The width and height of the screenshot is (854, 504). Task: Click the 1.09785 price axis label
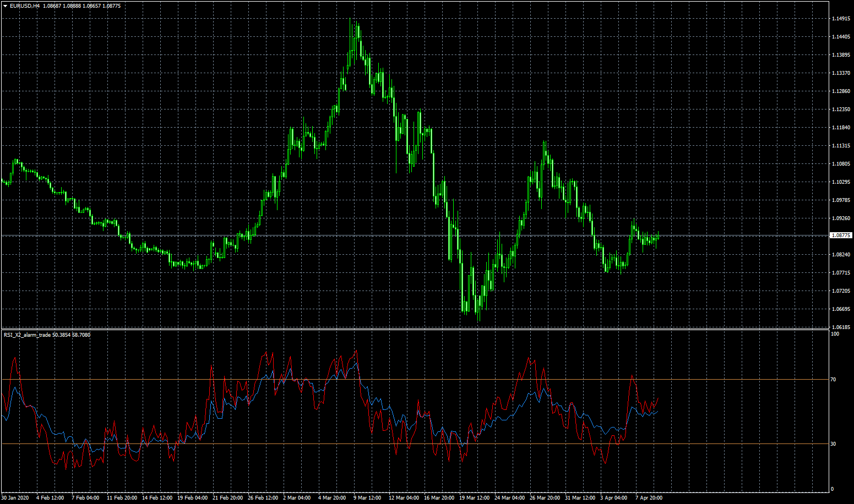(x=841, y=200)
